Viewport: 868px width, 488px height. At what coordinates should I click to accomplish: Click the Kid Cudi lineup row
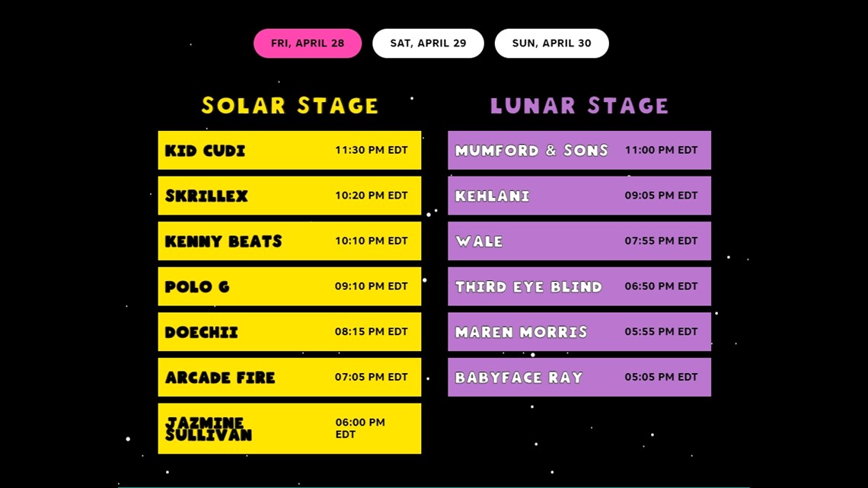point(289,150)
